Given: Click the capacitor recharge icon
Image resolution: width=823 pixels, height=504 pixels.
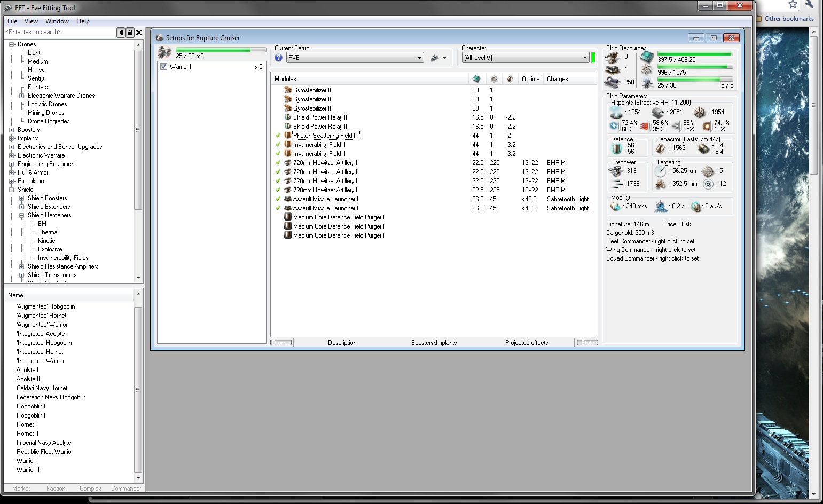Looking at the screenshot, I should (703, 148).
